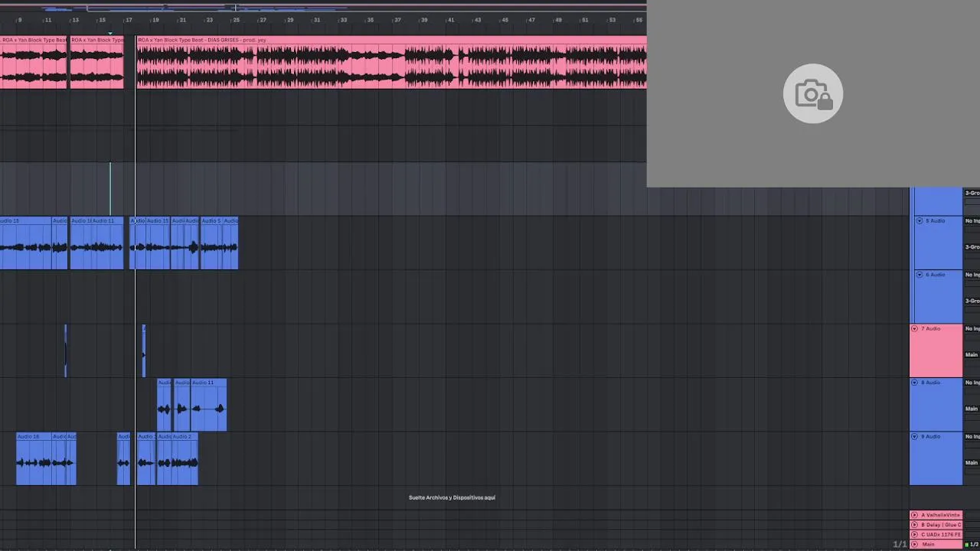Viewport: 980px width, 551px height.
Task: Click bar 25 on the beat-time ruler
Action: (236, 20)
